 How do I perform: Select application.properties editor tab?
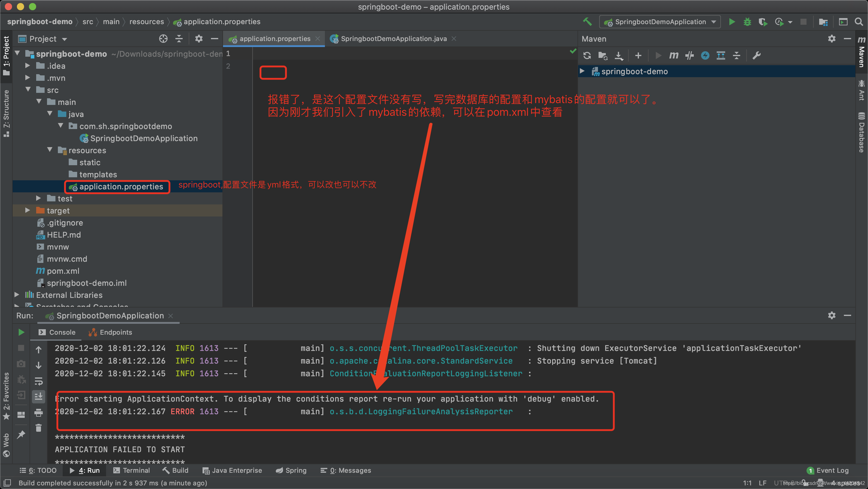coord(275,39)
